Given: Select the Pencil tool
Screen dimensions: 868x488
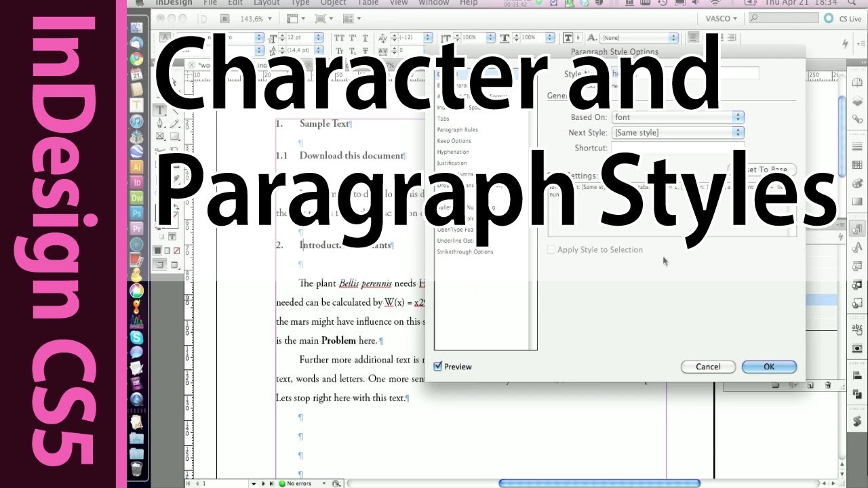Looking at the screenshot, I should [x=174, y=123].
